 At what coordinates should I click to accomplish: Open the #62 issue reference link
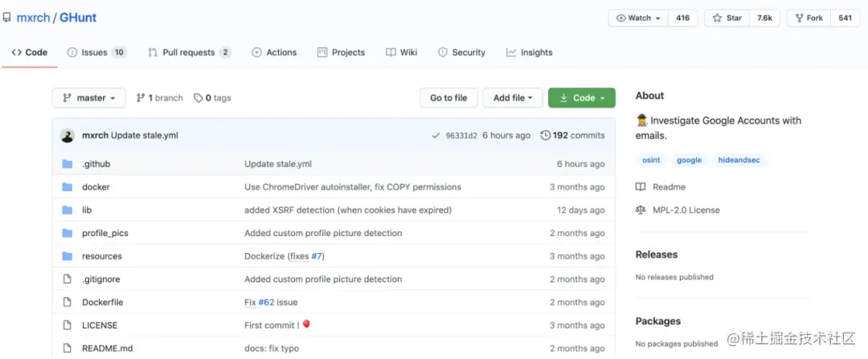[x=266, y=302]
